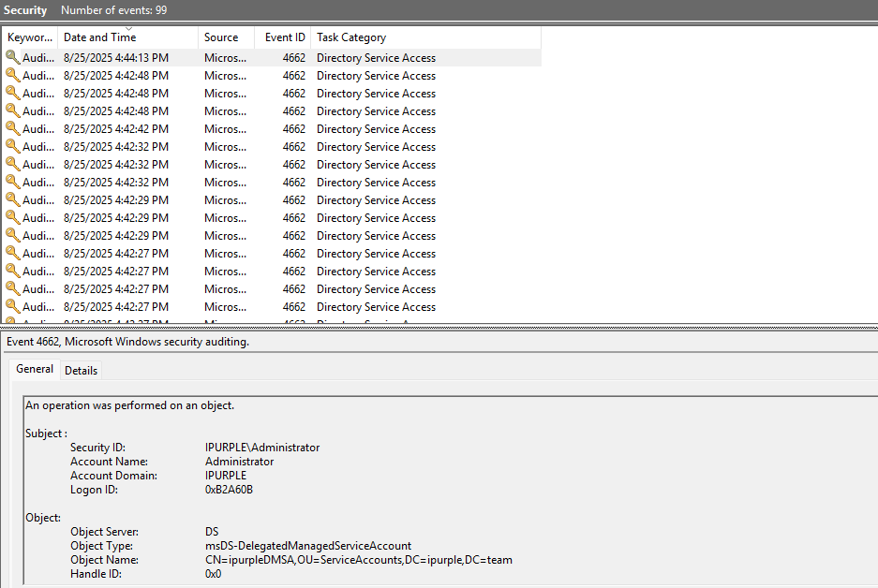Sort events by the Date and Time column

tap(99, 37)
